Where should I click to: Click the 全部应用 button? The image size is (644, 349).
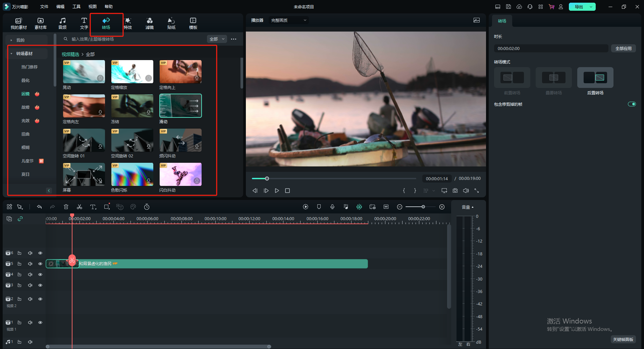coord(623,49)
